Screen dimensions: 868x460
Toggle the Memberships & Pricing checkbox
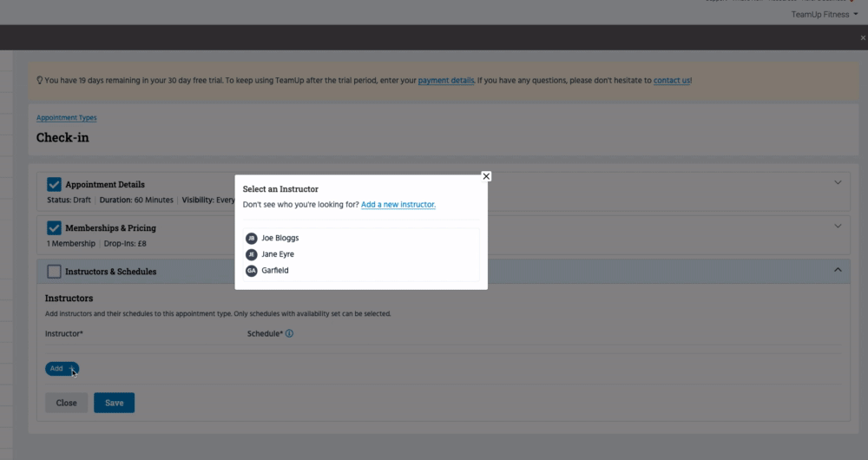[54, 227]
